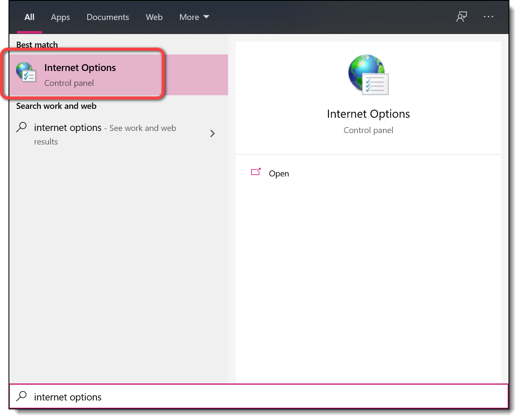Switch to the Documents tab
The width and height of the screenshot is (520, 420).
(x=108, y=17)
